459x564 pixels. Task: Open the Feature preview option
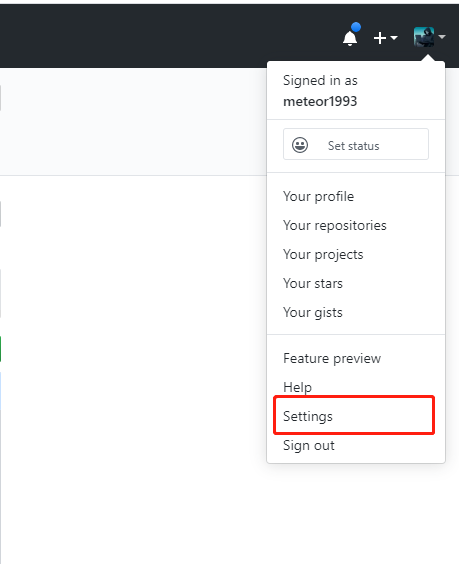(x=332, y=359)
